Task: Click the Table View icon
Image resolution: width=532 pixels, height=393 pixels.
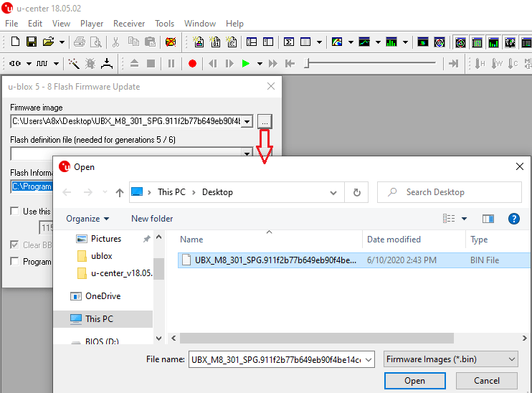Action: point(305,42)
